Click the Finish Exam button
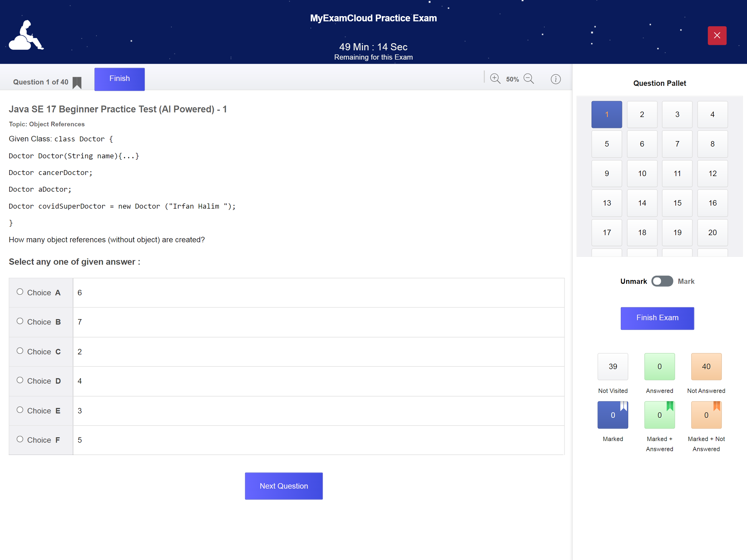Image resolution: width=747 pixels, height=560 pixels. click(x=656, y=318)
